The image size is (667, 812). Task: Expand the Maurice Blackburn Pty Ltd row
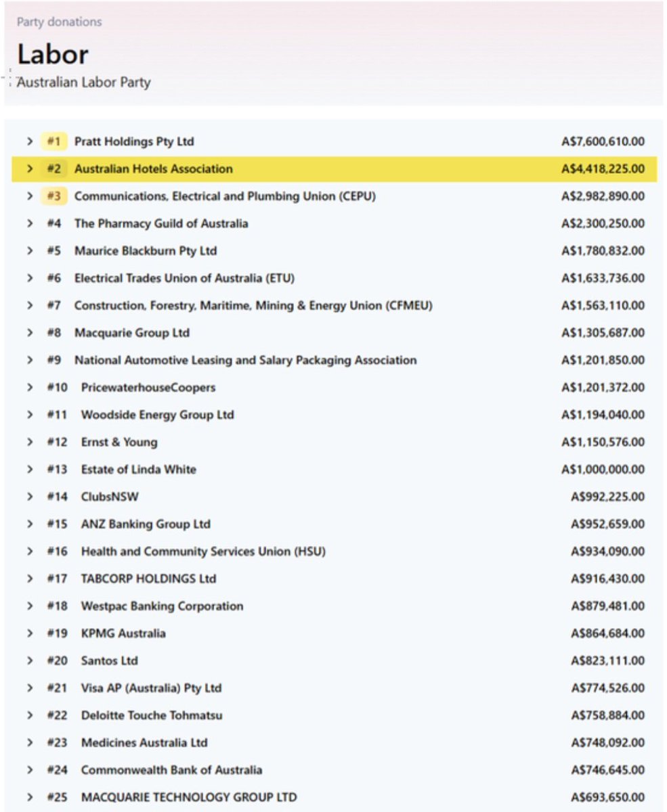[30, 250]
